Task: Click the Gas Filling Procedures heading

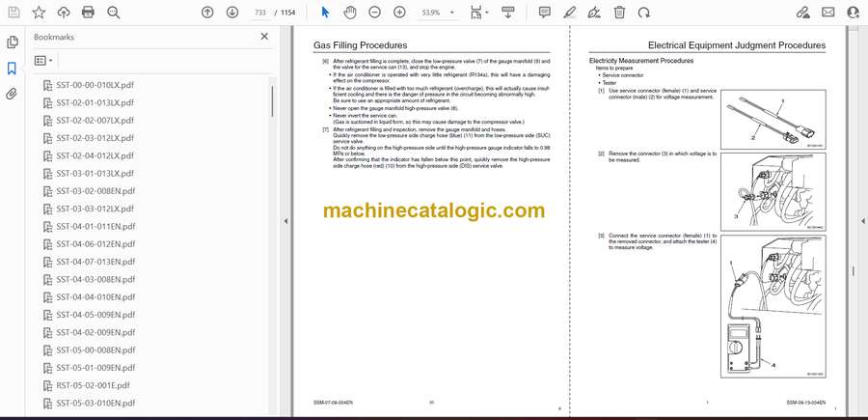Action: tap(361, 45)
